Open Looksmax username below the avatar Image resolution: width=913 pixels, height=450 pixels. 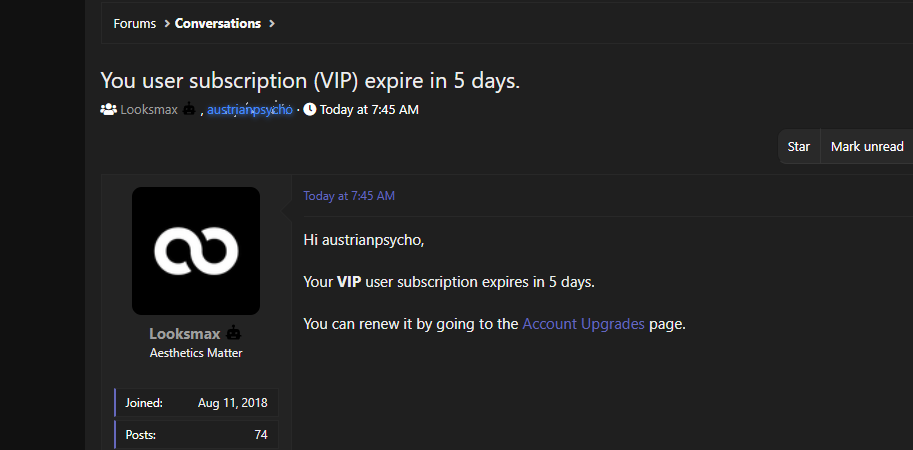pyautogui.click(x=184, y=333)
